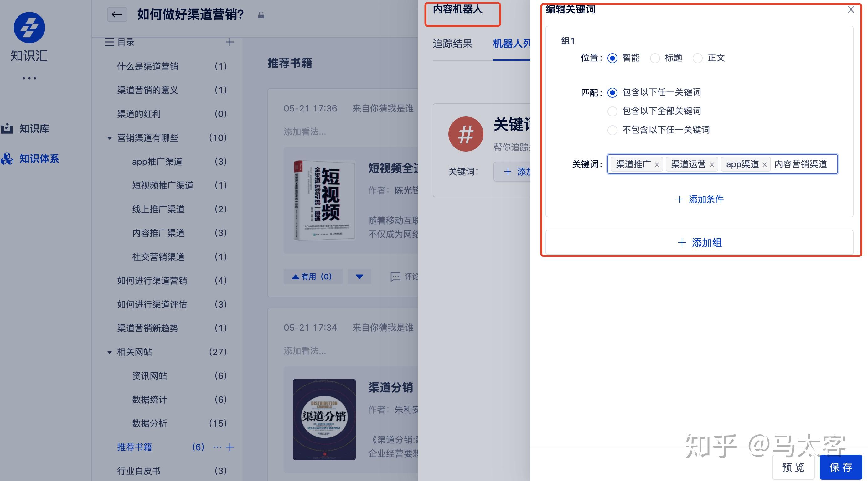Collapse the 相关网站 tree section
Viewport: 868px width, 481px height.
(110, 353)
